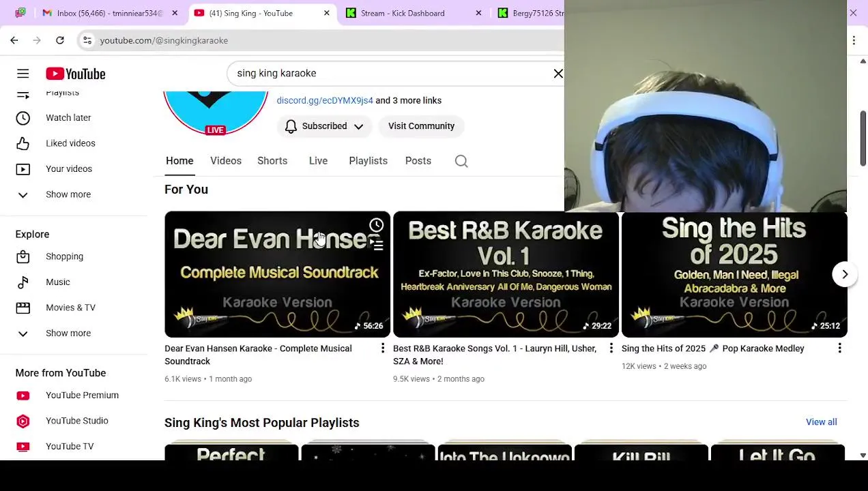Open more options for Dear Evan Hansen

tap(382, 348)
